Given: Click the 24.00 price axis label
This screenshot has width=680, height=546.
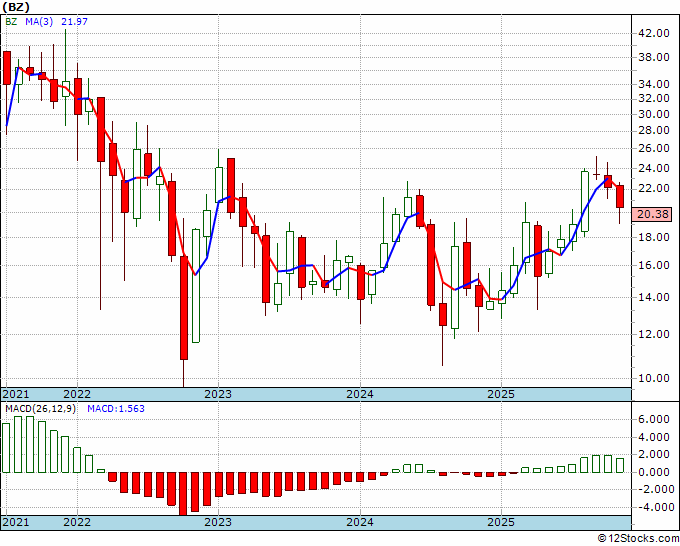Looking at the screenshot, I should (x=654, y=168).
